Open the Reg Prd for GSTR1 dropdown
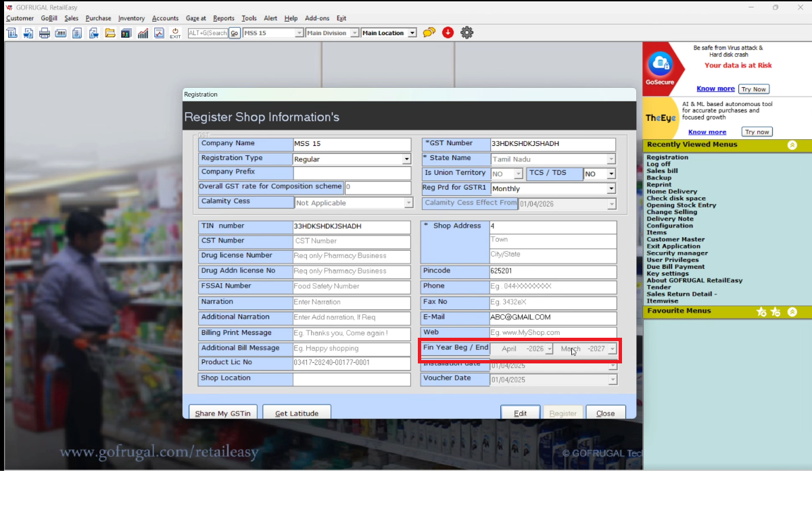Viewport: 812px width, 510px height. coord(611,189)
